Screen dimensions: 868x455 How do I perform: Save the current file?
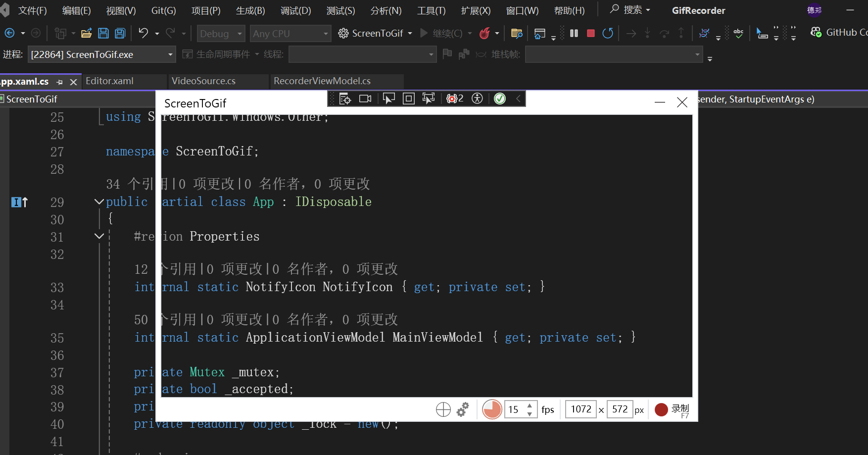coord(103,33)
